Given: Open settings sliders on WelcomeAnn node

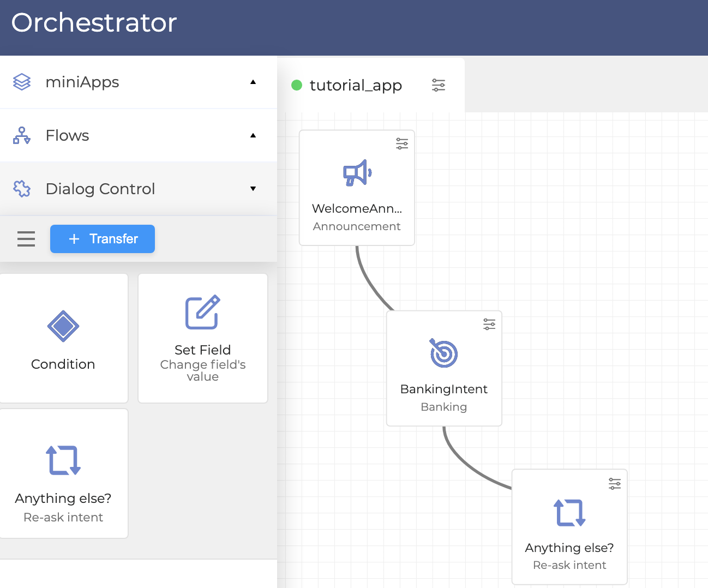Looking at the screenshot, I should [402, 143].
